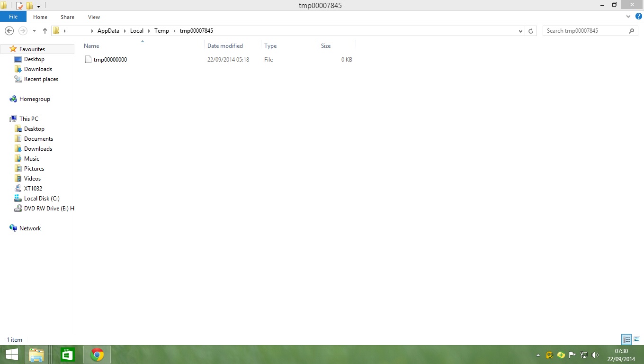The image size is (644, 364).
Task: Expand the ribbon with the chevron
Action: pos(628,17)
